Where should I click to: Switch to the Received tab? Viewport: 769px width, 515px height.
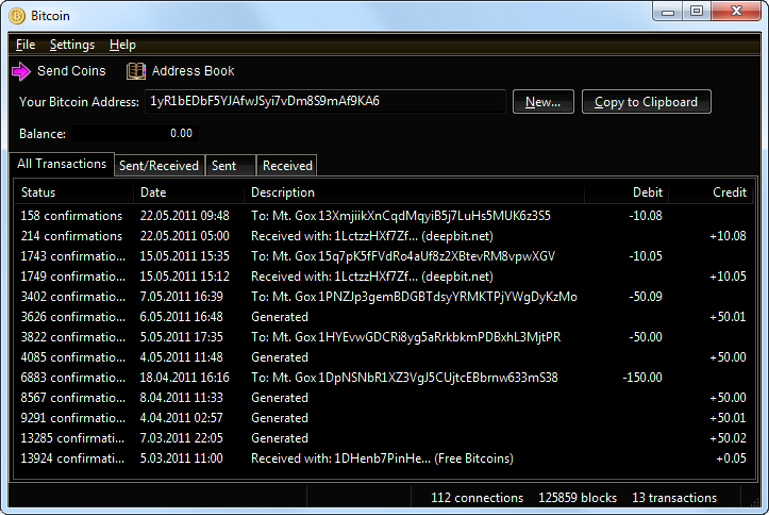click(x=287, y=166)
